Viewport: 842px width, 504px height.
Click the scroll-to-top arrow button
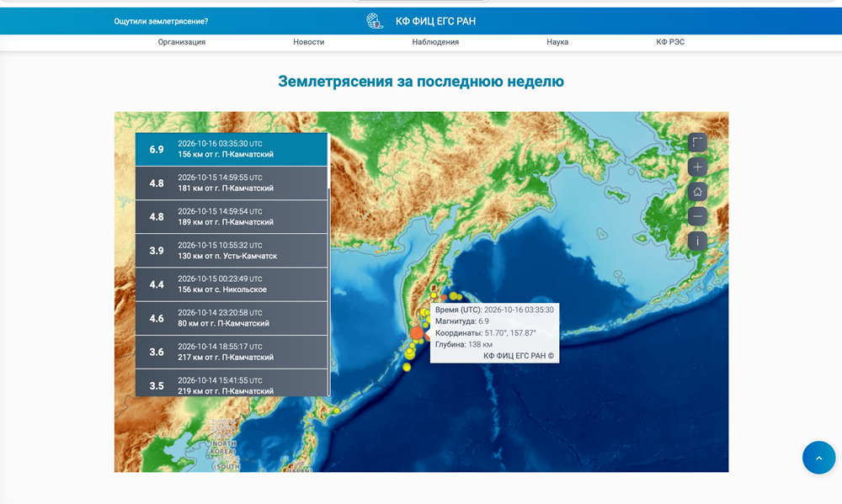pos(818,458)
